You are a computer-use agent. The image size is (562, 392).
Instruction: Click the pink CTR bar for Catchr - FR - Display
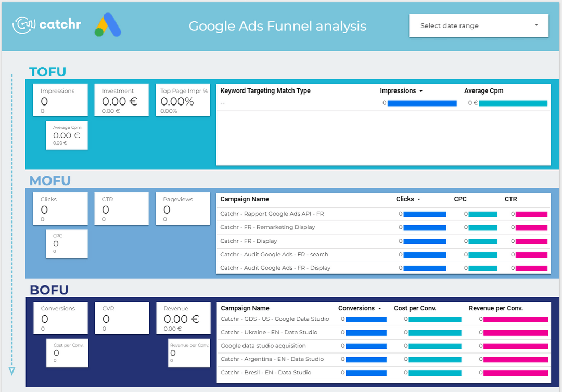tap(530, 241)
